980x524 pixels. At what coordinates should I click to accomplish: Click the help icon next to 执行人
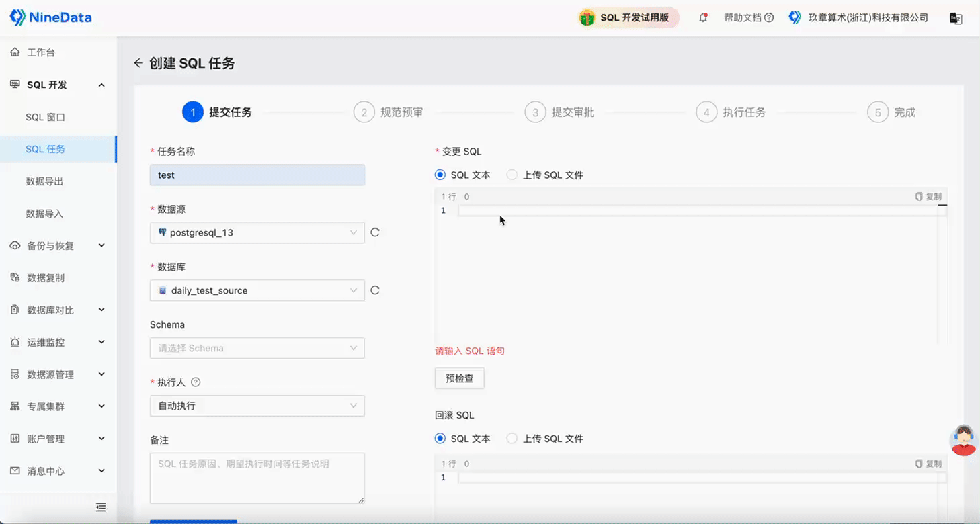pyautogui.click(x=196, y=382)
